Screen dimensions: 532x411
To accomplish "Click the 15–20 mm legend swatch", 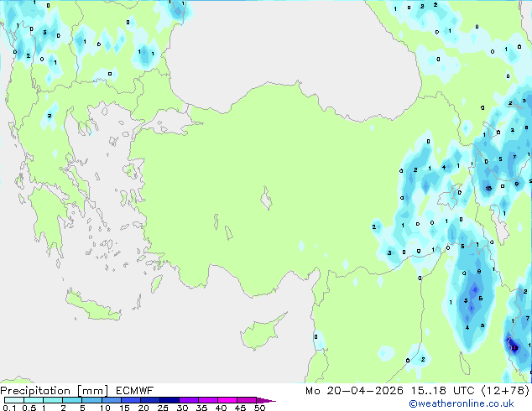I will 130,400.
